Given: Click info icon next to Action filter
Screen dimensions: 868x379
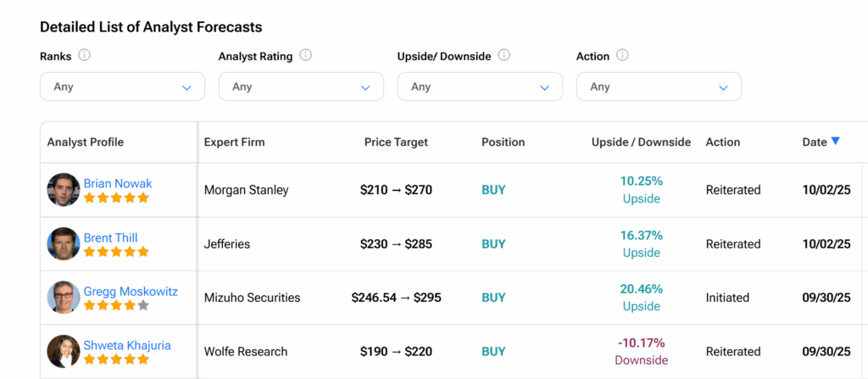Looking at the screenshot, I should pyautogui.click(x=622, y=55).
